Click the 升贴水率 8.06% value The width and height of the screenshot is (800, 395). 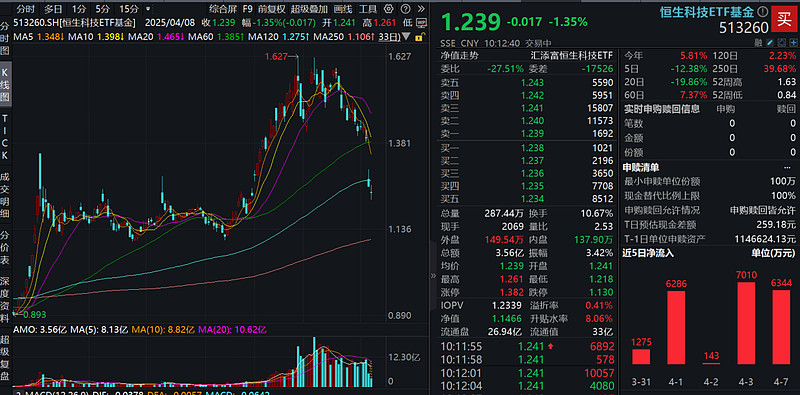pos(598,319)
